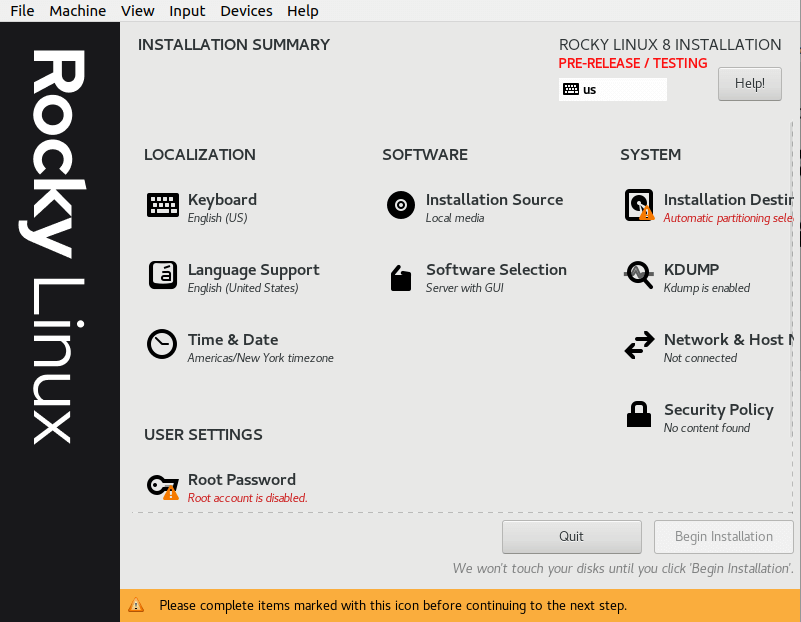This screenshot has height=622, width=801.
Task: Open Language Support settings label
Action: tap(253, 270)
